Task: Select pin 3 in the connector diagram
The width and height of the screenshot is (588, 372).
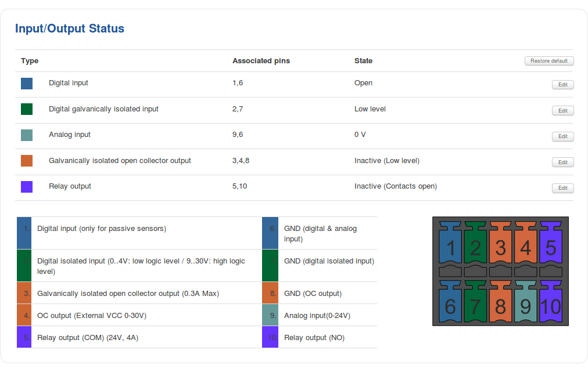Action: [501, 247]
